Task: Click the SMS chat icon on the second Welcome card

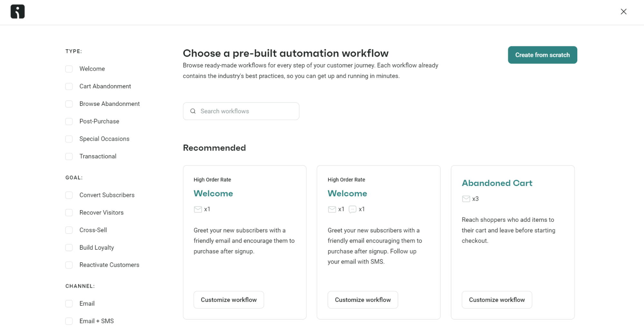Action: pyautogui.click(x=352, y=209)
